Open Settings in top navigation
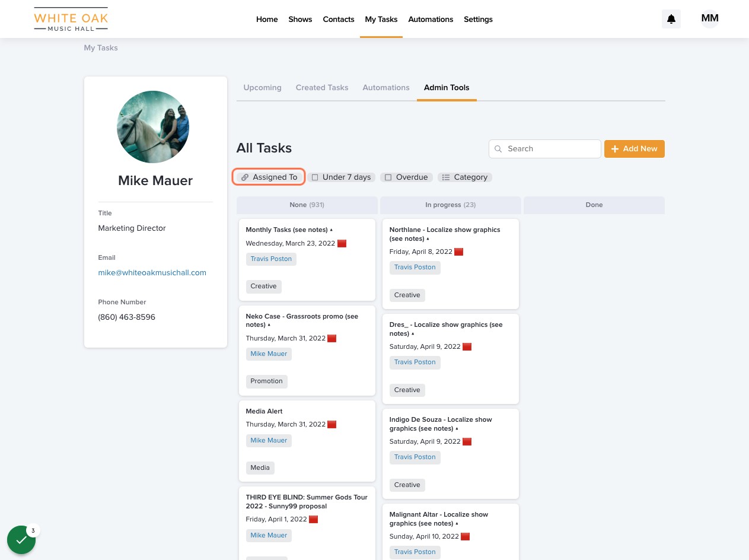 coord(478,19)
